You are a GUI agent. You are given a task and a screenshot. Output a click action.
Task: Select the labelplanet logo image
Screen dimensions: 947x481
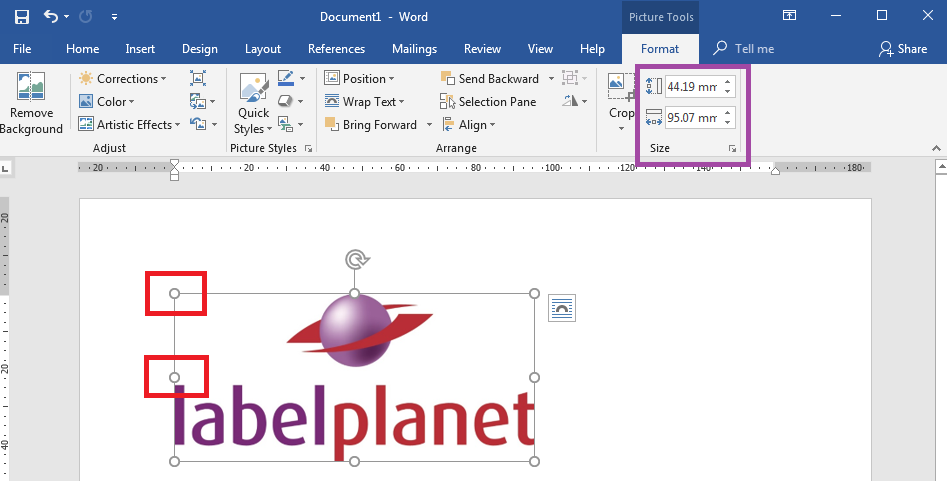pyautogui.click(x=355, y=378)
